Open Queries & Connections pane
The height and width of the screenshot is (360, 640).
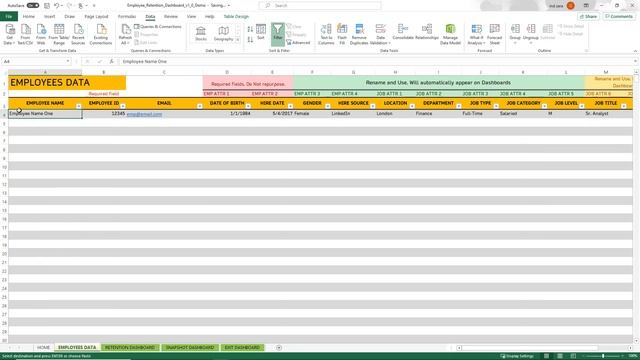[158, 27]
